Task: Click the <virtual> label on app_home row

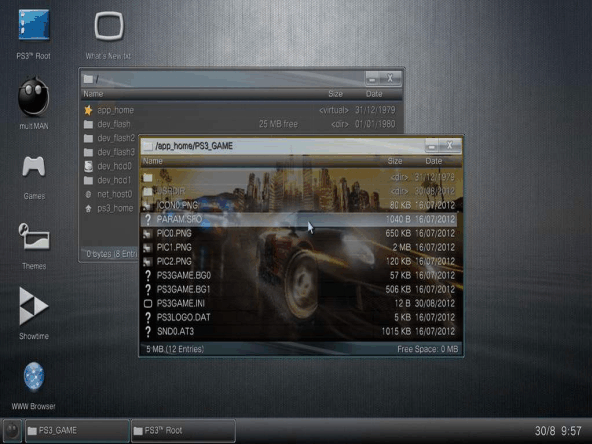Action: 334,110
